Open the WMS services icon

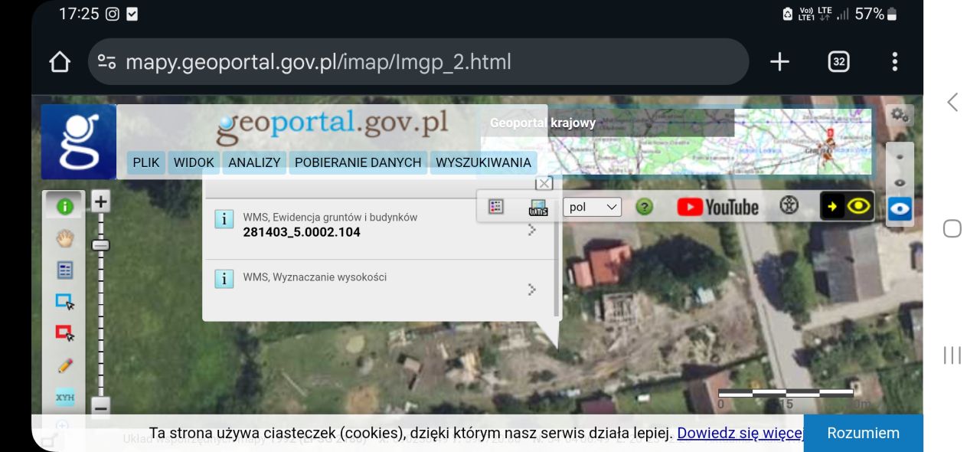(x=538, y=206)
